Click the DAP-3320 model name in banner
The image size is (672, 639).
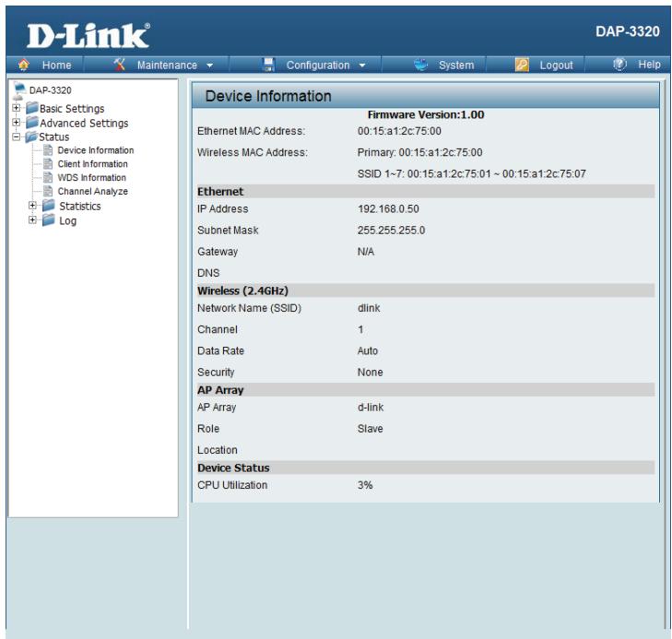(628, 31)
